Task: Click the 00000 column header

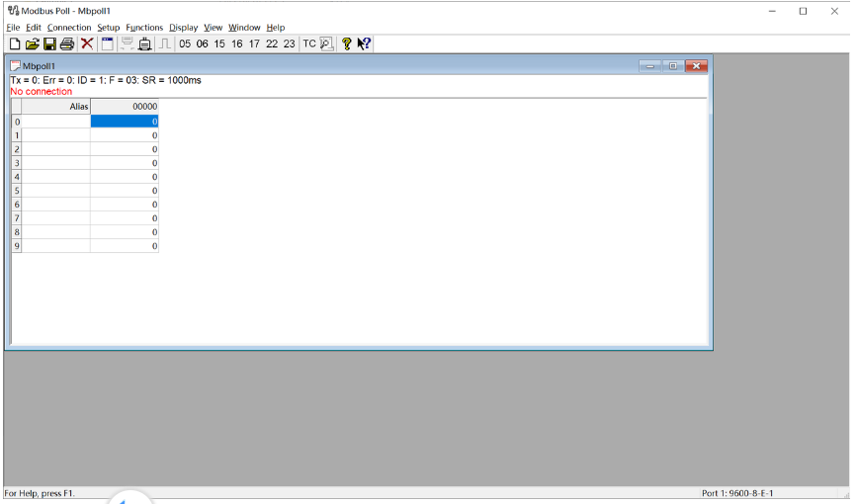Action: pos(125,107)
